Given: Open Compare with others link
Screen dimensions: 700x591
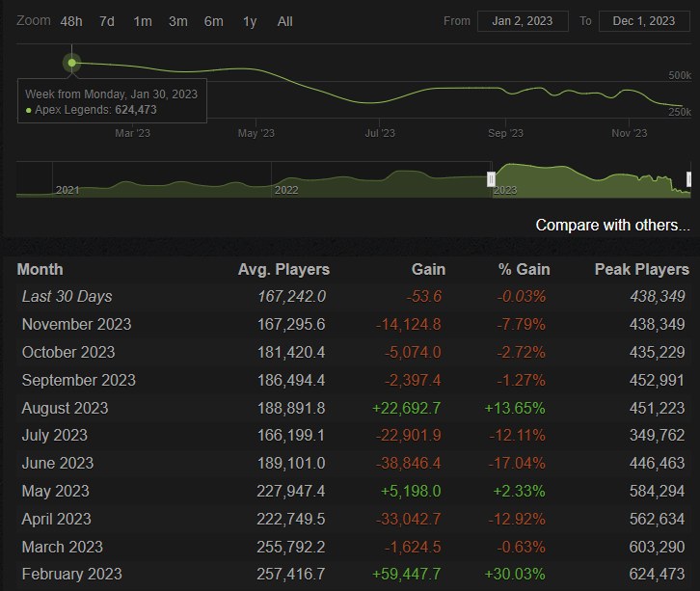Looking at the screenshot, I should pos(612,225).
